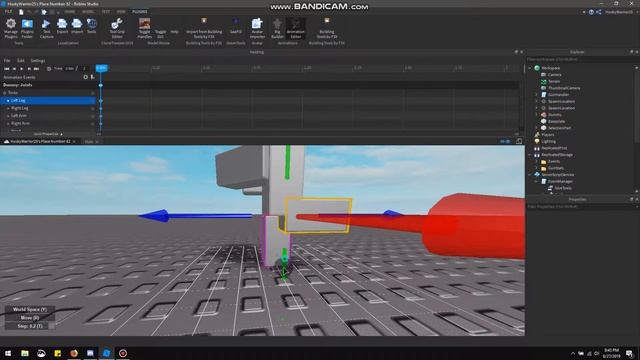Open the animation editor Edit menu
This screenshot has height=360, width=640.
point(20,60)
